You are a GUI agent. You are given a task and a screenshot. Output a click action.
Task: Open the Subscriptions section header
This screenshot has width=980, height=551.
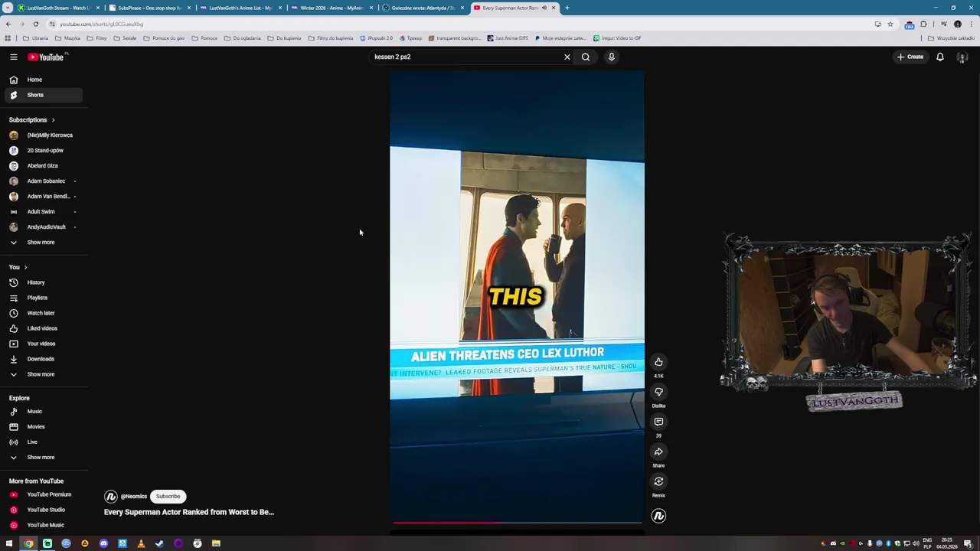[31, 119]
